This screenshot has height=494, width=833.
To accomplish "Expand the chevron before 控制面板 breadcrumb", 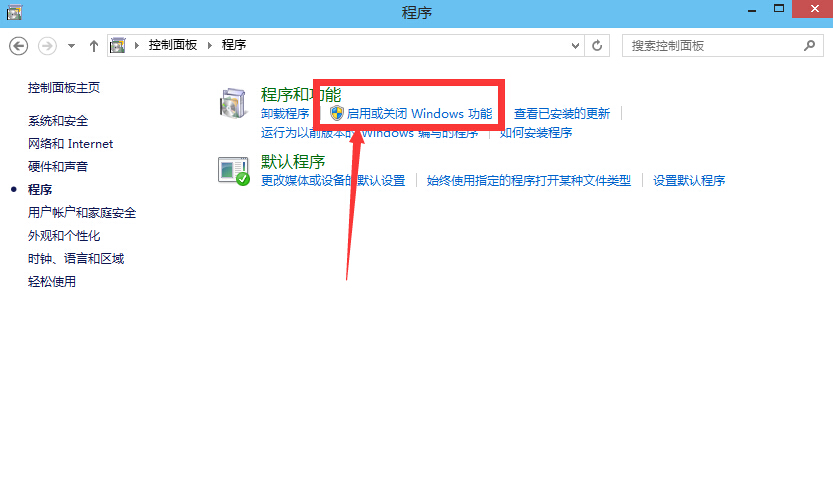I will click(x=137, y=45).
